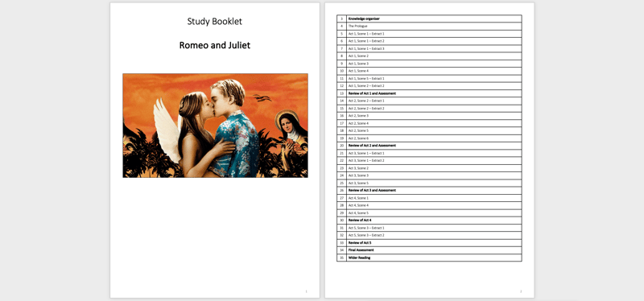This screenshot has height=301, width=644.
Task: Click the 'Romeo and Juliet' bold title
Action: coord(214,45)
